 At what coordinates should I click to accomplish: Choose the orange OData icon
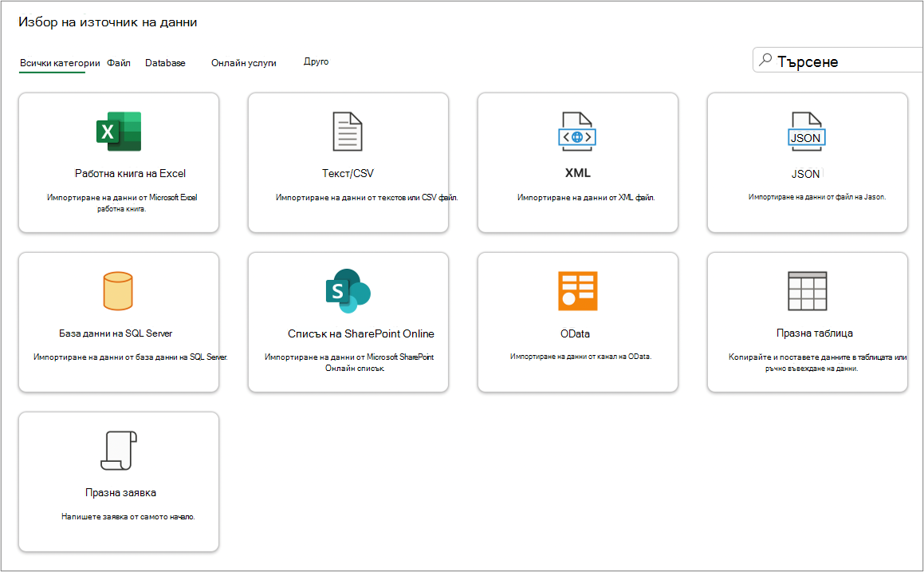[x=577, y=290]
